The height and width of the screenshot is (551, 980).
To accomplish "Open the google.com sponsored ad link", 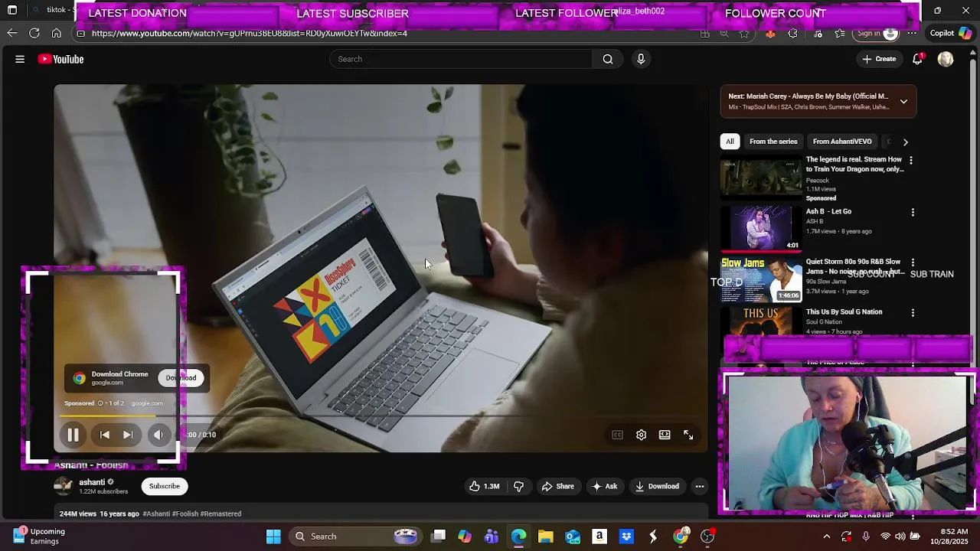I will [x=147, y=403].
